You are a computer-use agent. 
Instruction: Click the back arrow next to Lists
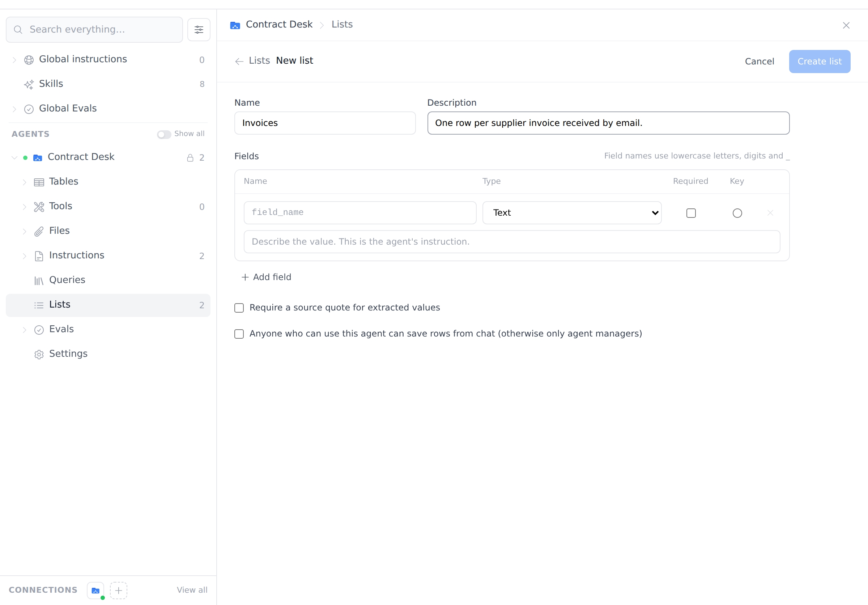tap(239, 61)
